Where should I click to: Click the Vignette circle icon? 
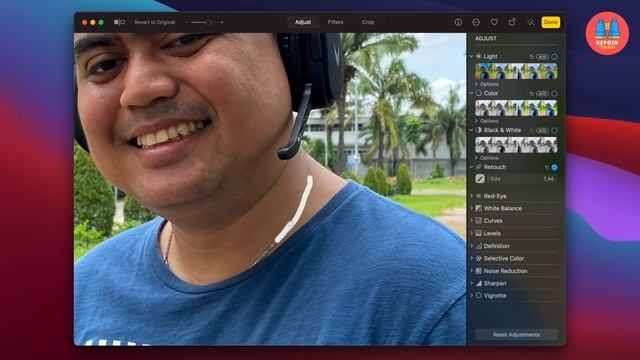[x=479, y=296]
